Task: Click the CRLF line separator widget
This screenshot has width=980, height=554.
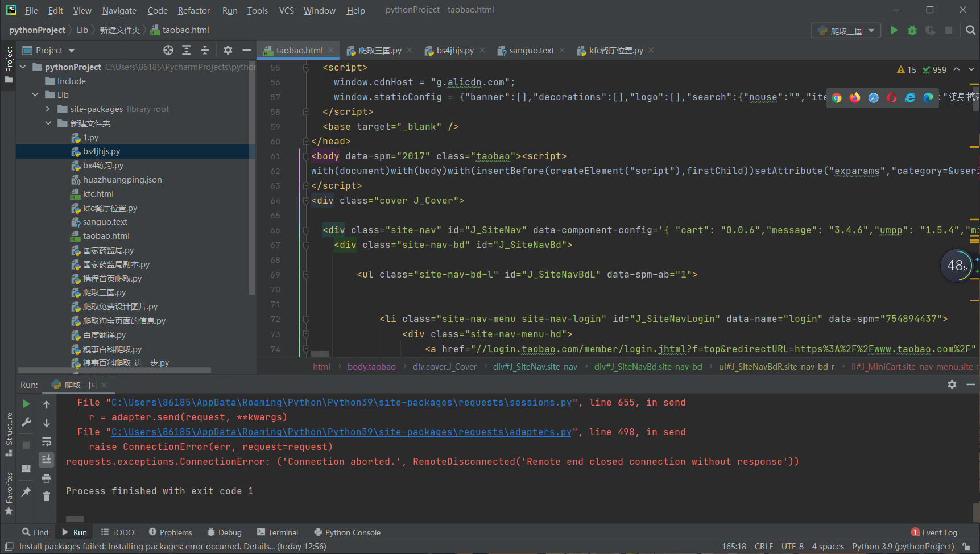Action: [x=763, y=547]
